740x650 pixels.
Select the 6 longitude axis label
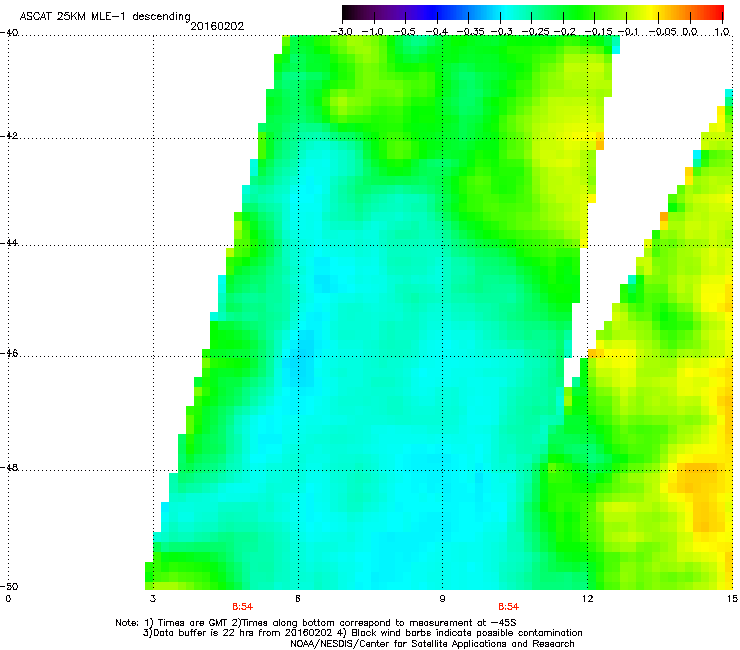(x=298, y=599)
